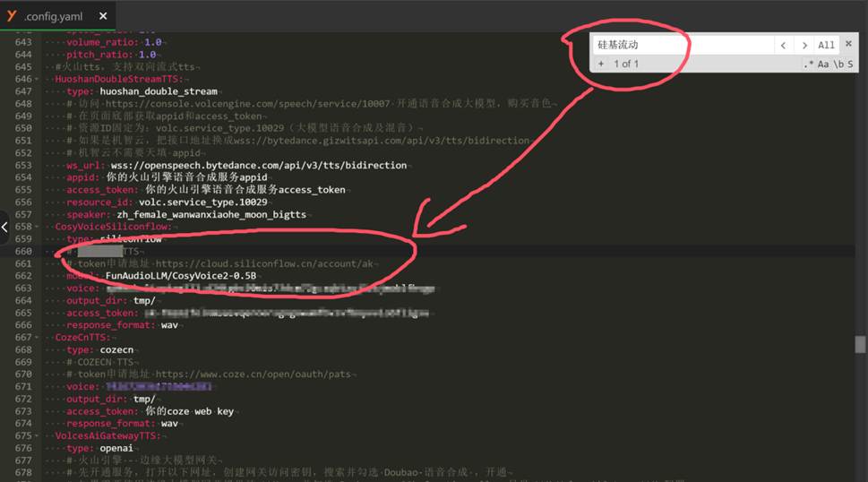Close the .config.yaml tab
Viewport: 868px width, 482px height.
pos(103,16)
